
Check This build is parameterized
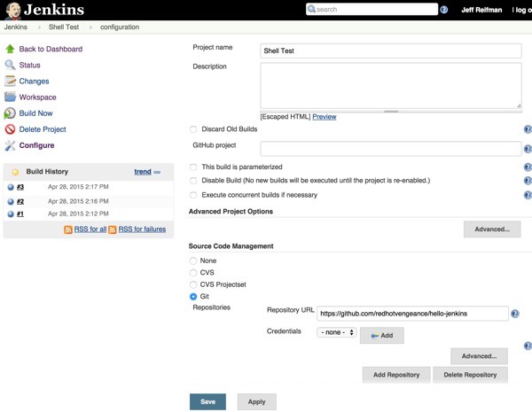[x=193, y=167]
